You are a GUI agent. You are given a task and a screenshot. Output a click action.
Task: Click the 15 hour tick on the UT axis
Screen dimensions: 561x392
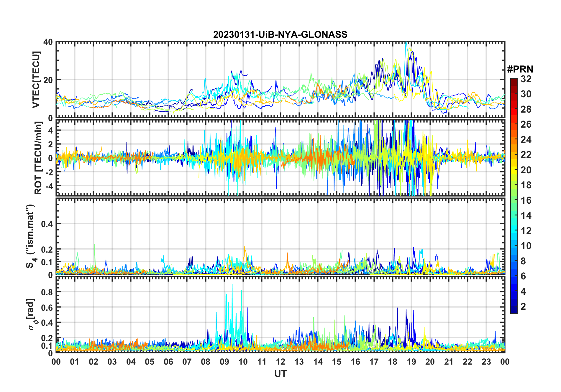(x=337, y=362)
